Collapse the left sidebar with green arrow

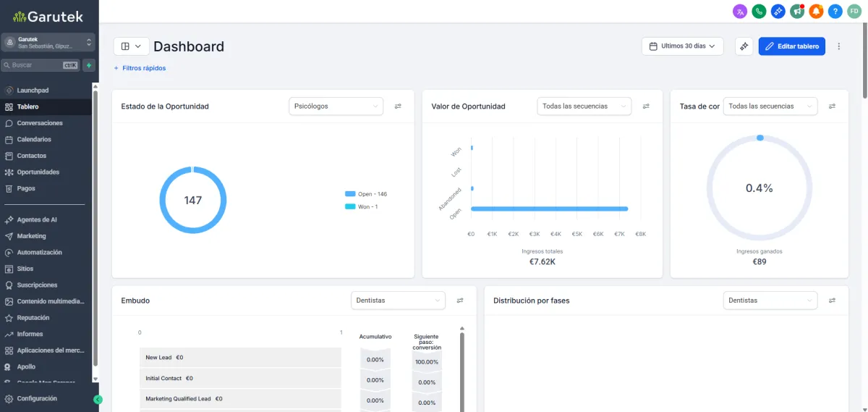(x=98, y=399)
